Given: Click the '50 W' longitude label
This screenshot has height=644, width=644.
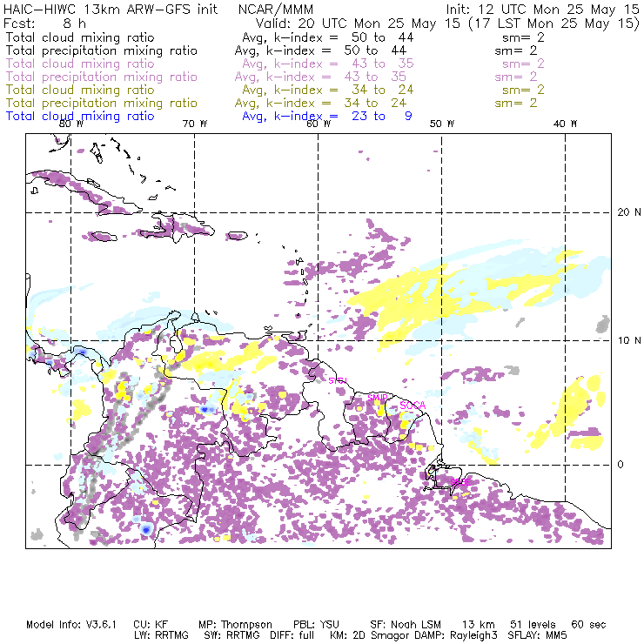Looking at the screenshot, I should pos(442,124).
